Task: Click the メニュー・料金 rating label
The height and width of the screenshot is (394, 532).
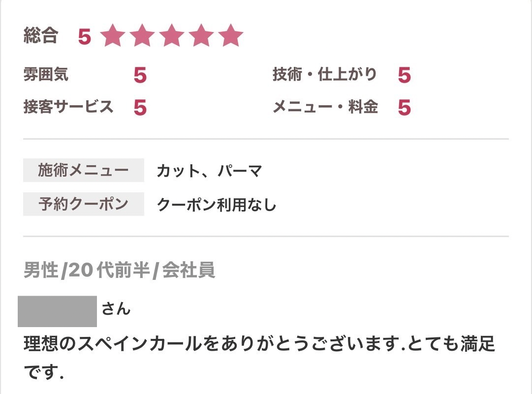Action: [x=325, y=107]
